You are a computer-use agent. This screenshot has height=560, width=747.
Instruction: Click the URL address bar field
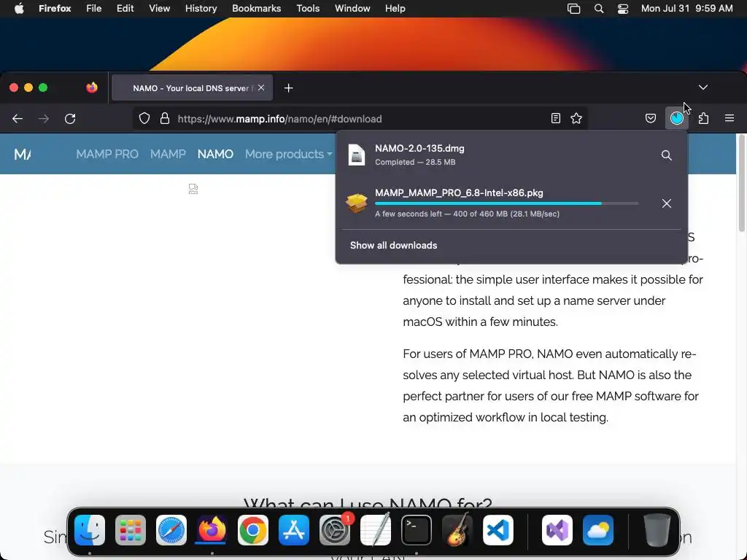click(360, 119)
